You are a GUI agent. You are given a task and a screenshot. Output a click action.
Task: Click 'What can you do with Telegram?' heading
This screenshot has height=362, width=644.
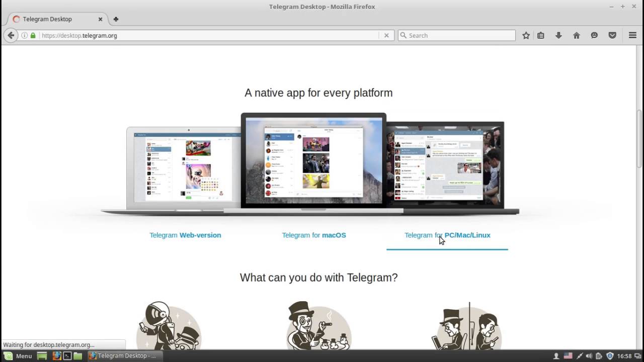(x=318, y=278)
